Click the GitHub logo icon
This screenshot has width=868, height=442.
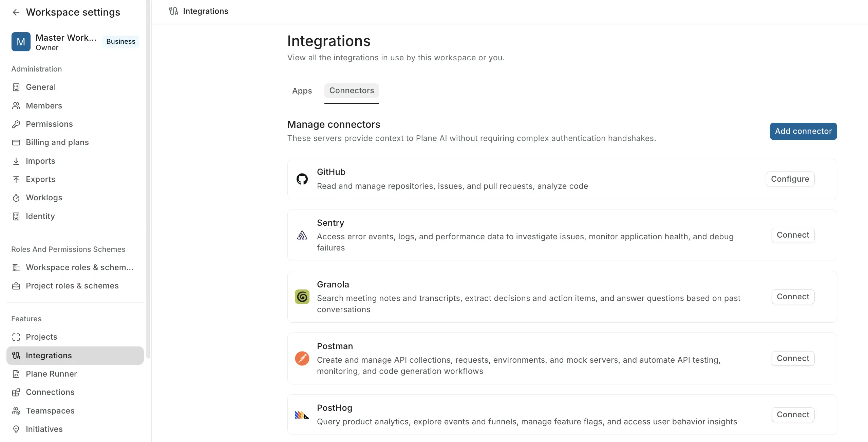click(x=302, y=179)
